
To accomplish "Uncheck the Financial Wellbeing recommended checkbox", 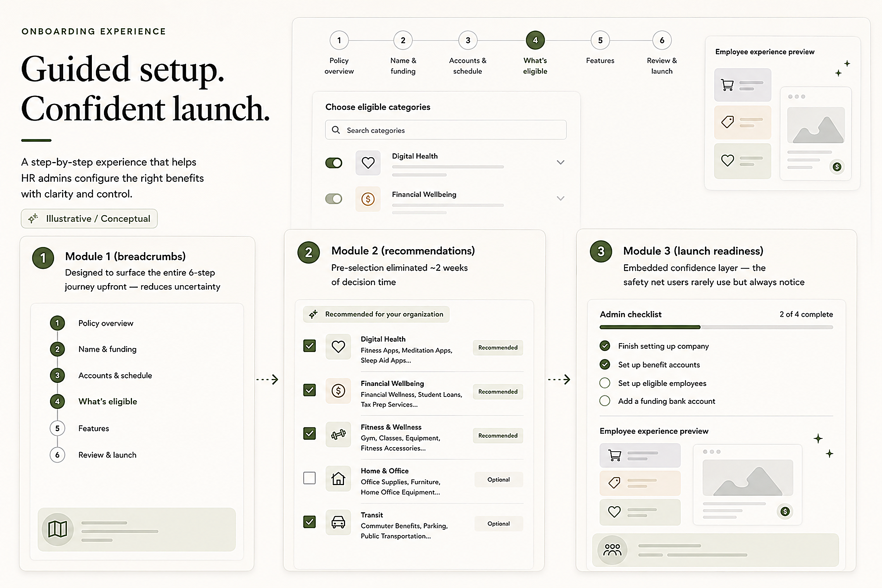I will coord(309,390).
